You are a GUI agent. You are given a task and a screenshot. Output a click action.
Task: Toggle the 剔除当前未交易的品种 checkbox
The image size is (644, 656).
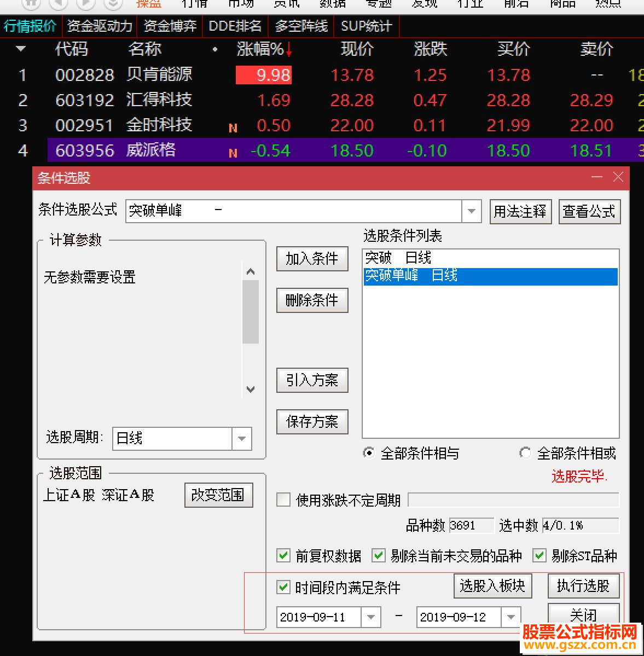378,555
